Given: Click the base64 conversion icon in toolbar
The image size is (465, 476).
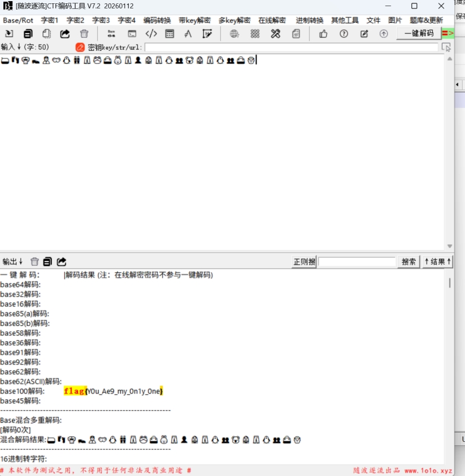Looking at the screenshot, I should tap(111, 34).
